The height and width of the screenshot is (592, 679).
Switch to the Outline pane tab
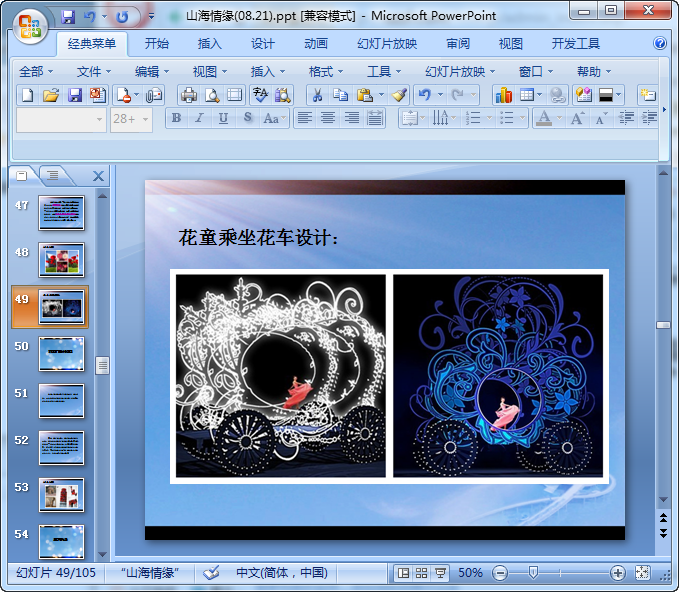point(53,175)
